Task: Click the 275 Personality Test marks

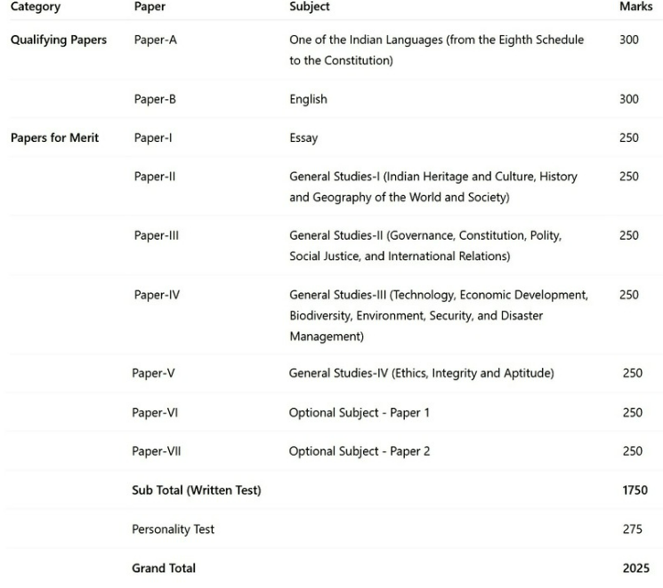Action: (633, 529)
